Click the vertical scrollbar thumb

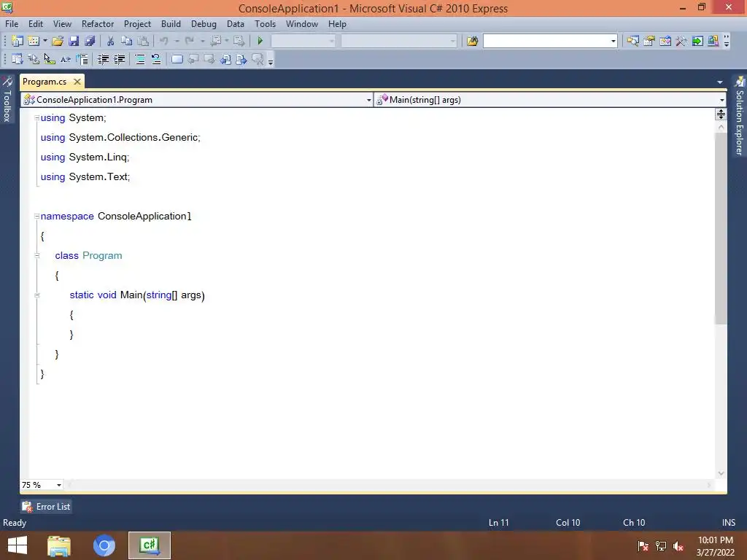(x=721, y=228)
